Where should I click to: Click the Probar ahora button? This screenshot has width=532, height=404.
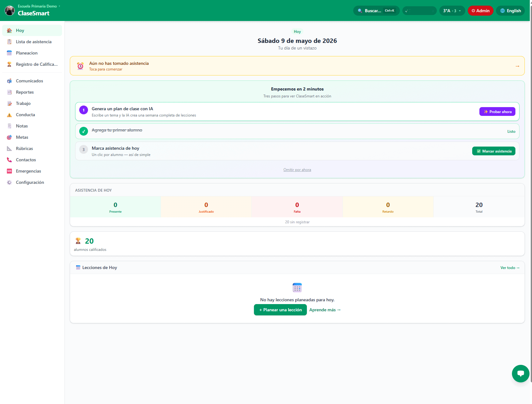497,112
